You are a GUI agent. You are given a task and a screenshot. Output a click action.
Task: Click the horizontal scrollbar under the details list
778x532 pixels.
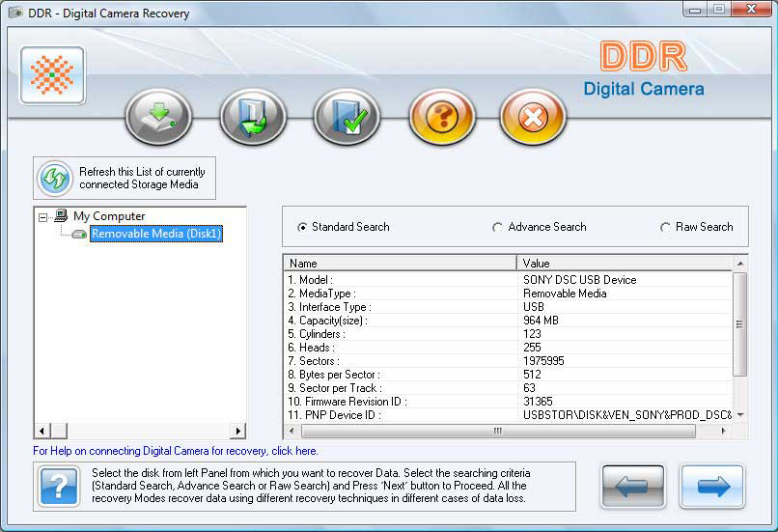[497, 431]
